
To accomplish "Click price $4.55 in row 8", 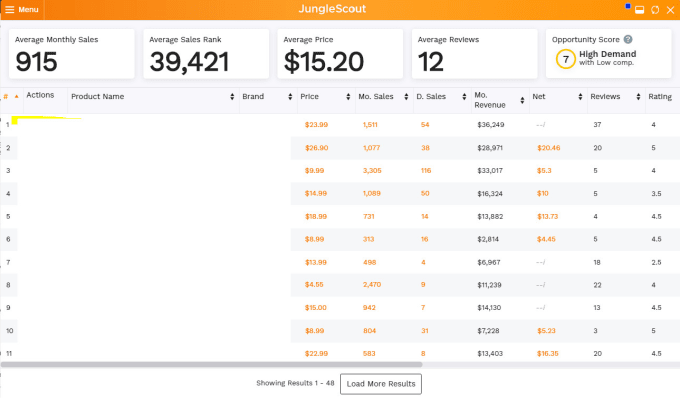I will click(x=314, y=284).
